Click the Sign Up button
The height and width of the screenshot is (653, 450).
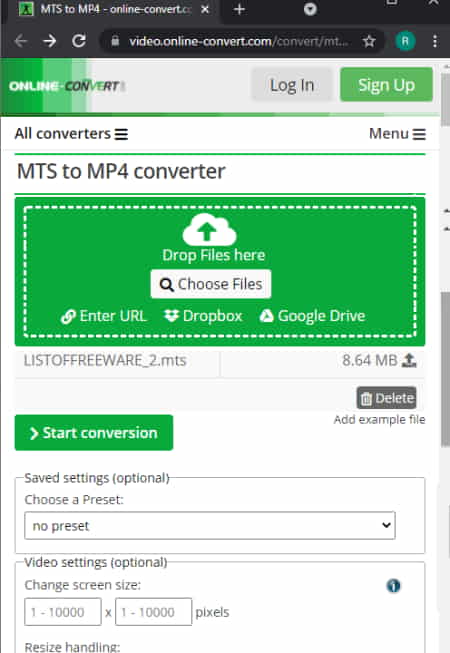pyautogui.click(x=386, y=85)
